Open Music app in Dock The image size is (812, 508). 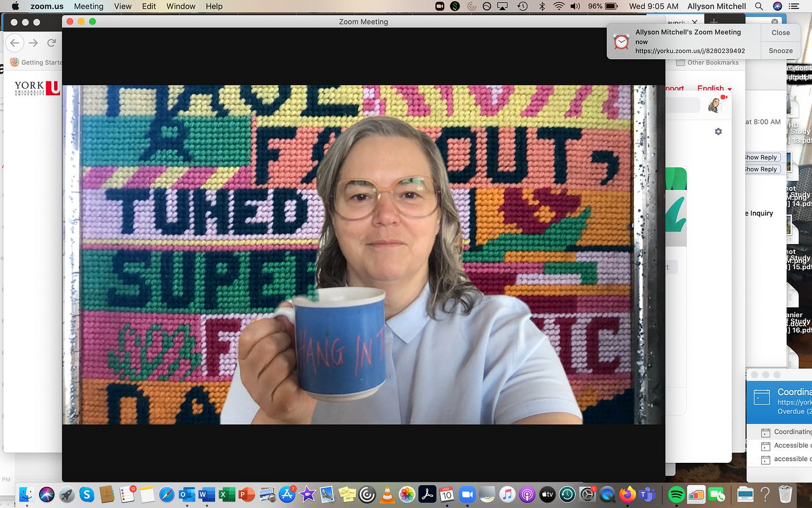[x=507, y=494]
